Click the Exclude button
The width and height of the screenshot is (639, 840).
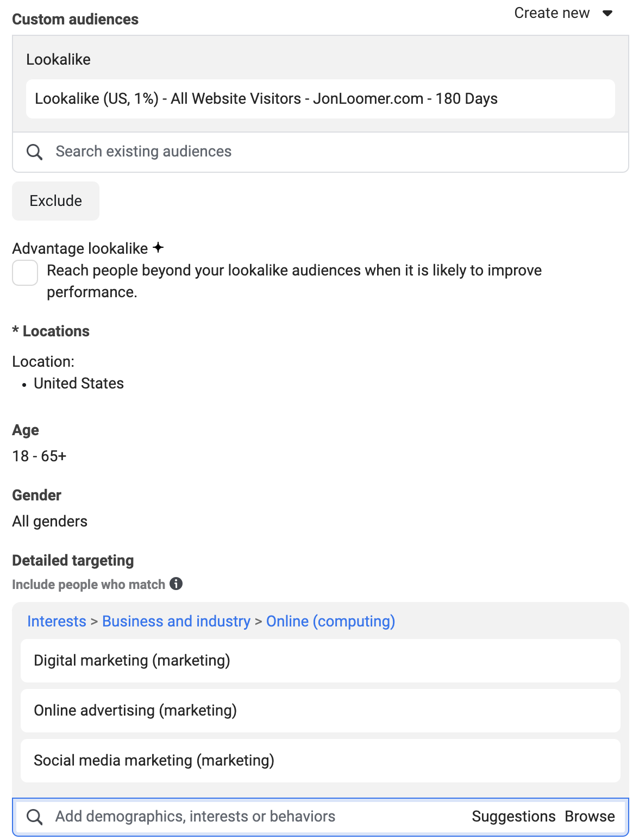tap(56, 201)
